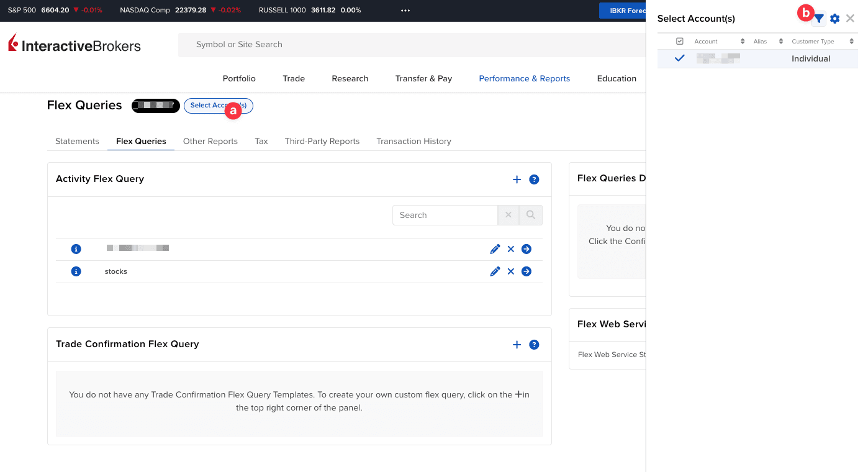Sort accounts by Account column
The width and height of the screenshot is (868, 472).
743,42
